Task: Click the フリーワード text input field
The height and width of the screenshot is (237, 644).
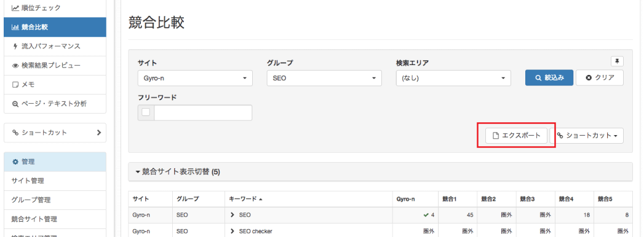Action: (x=203, y=113)
